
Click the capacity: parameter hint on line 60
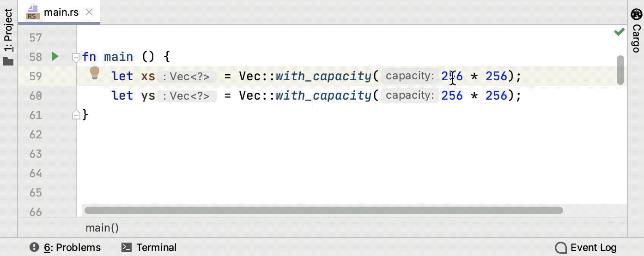pos(410,95)
